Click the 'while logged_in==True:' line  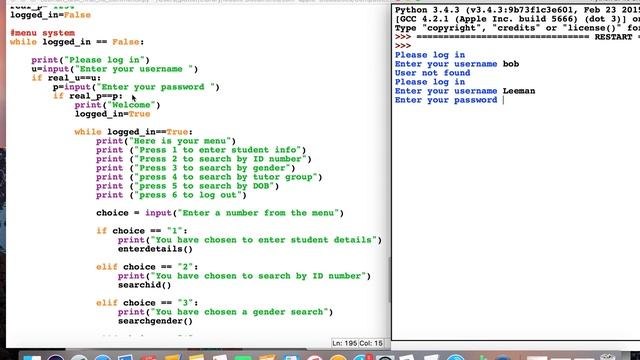click(133, 132)
